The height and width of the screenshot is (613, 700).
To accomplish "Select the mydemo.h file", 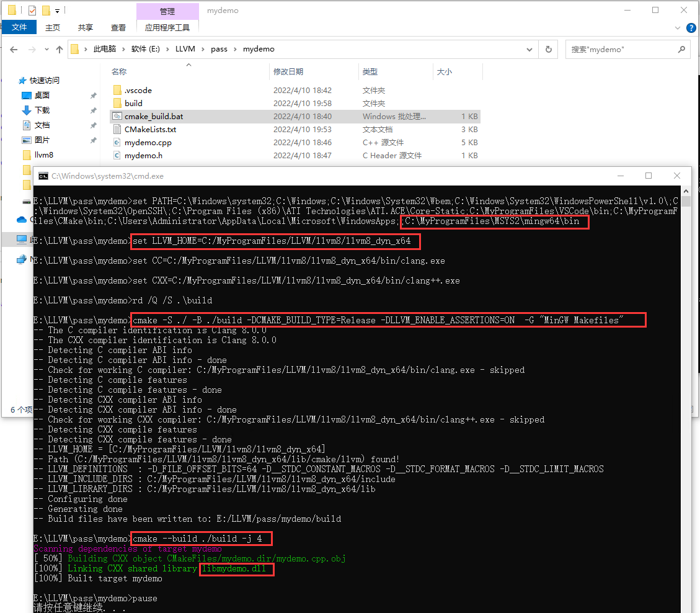I will pyautogui.click(x=143, y=156).
